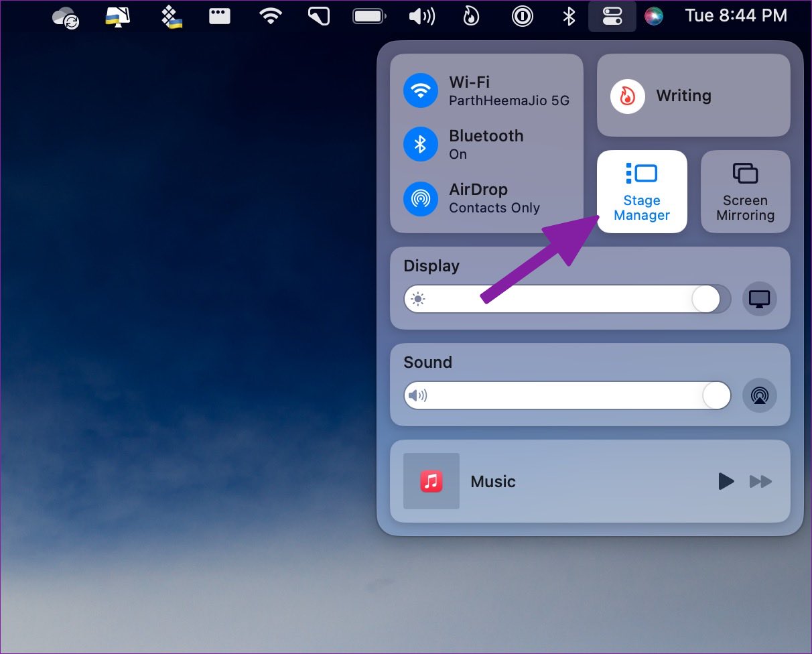Viewport: 812px width, 654px height.
Task: Click the Dropbox-style icon with flag
Action: click(172, 17)
